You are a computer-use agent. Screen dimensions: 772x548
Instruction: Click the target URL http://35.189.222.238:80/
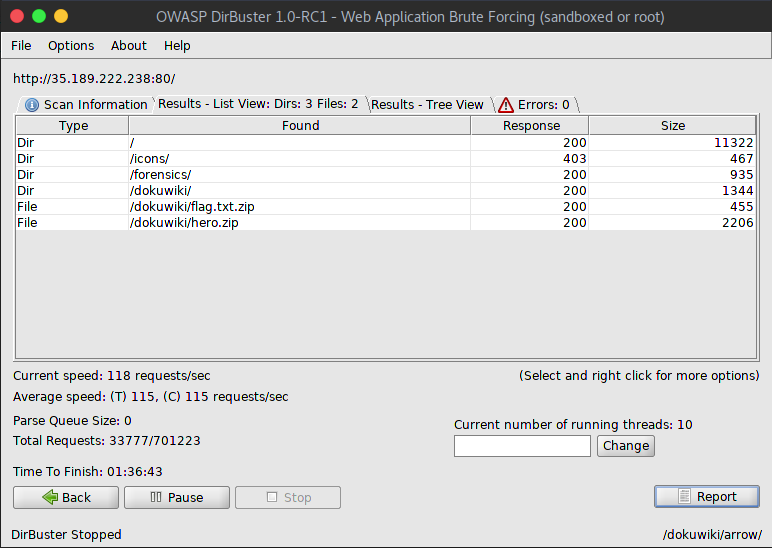pos(94,79)
